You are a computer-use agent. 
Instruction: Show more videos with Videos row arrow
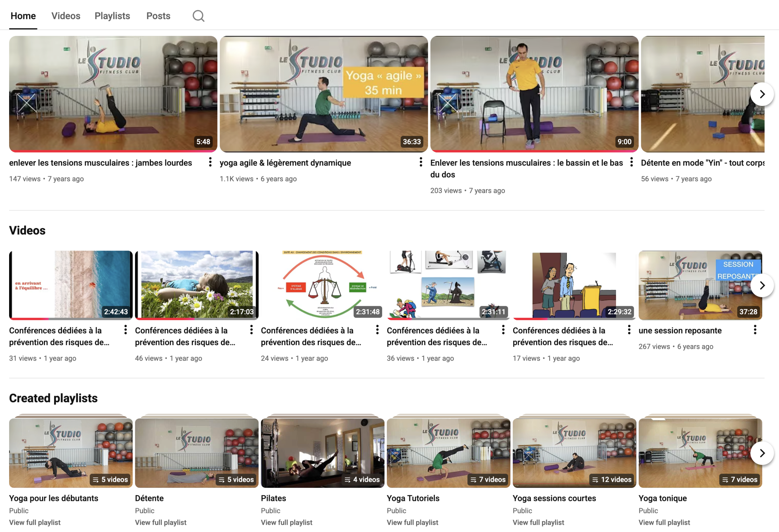(x=762, y=285)
